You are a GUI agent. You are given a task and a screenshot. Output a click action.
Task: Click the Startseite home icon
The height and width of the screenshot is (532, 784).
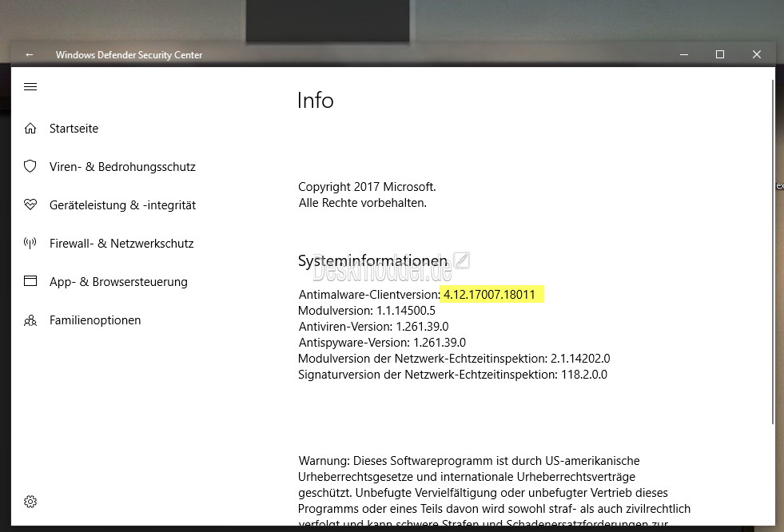(x=30, y=129)
